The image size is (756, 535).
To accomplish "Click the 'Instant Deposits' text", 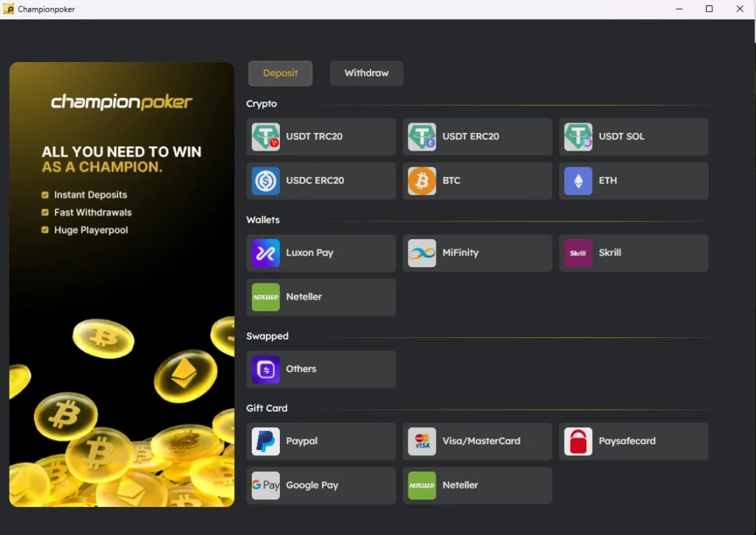I will click(x=91, y=195).
